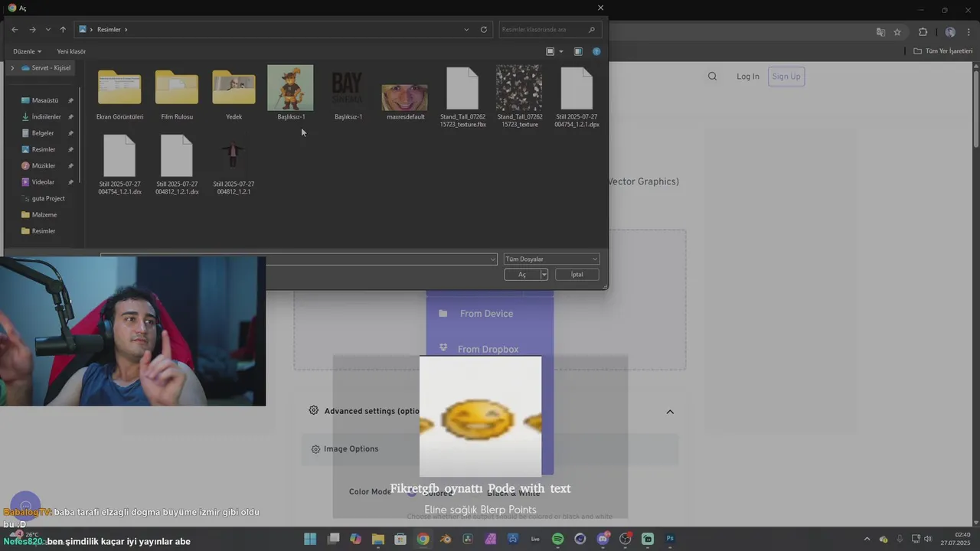Image resolution: width=980 pixels, height=551 pixels.
Task: Open Tüm Yer İşaretleri bookmarks folder
Action: pos(943,51)
